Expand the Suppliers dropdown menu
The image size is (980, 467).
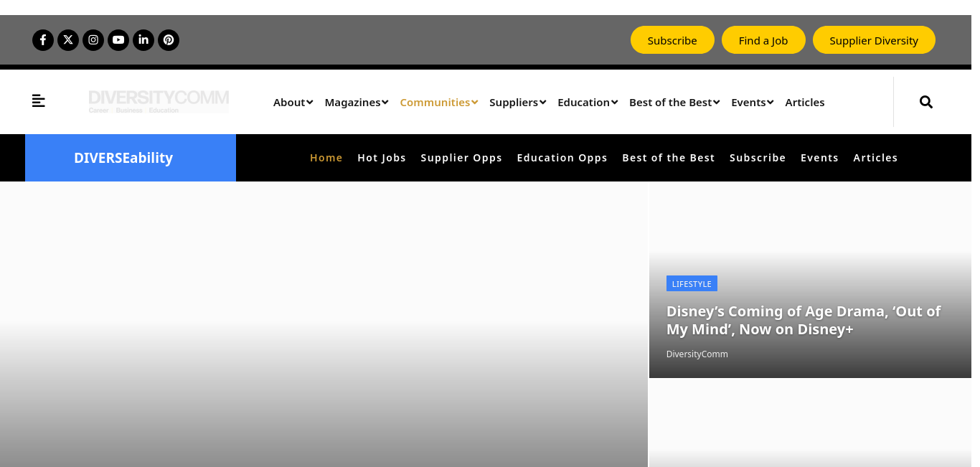(518, 102)
